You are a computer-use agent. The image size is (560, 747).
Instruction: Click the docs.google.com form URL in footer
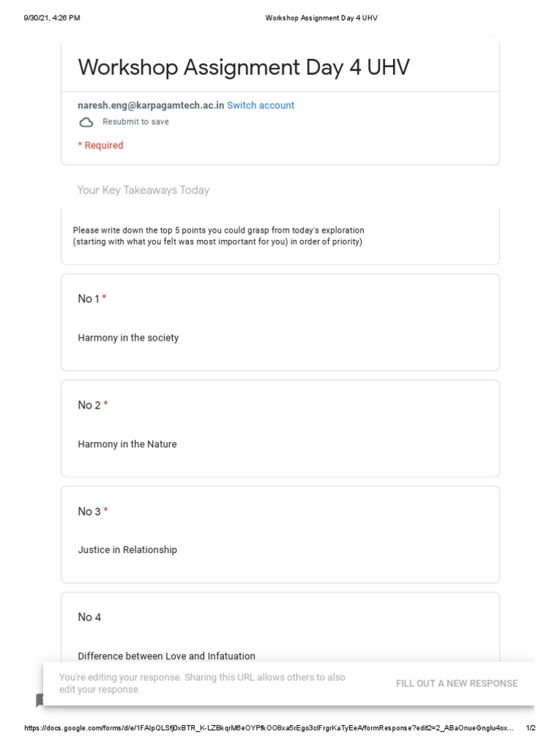pyautogui.click(x=270, y=729)
